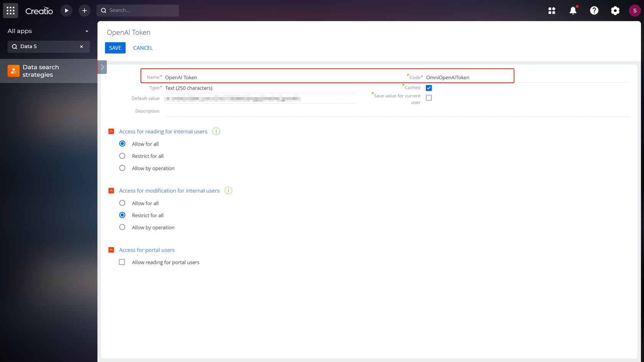This screenshot has height=362, width=644.
Task: Click the Creatio logo
Action: pyautogui.click(x=39, y=11)
